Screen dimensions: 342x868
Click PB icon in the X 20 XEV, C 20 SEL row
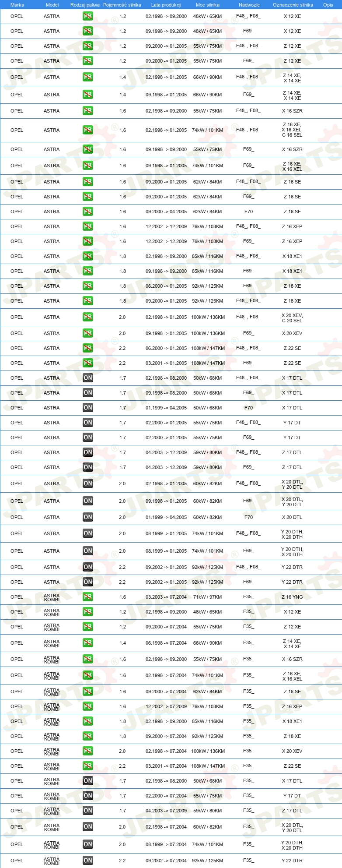point(88,317)
